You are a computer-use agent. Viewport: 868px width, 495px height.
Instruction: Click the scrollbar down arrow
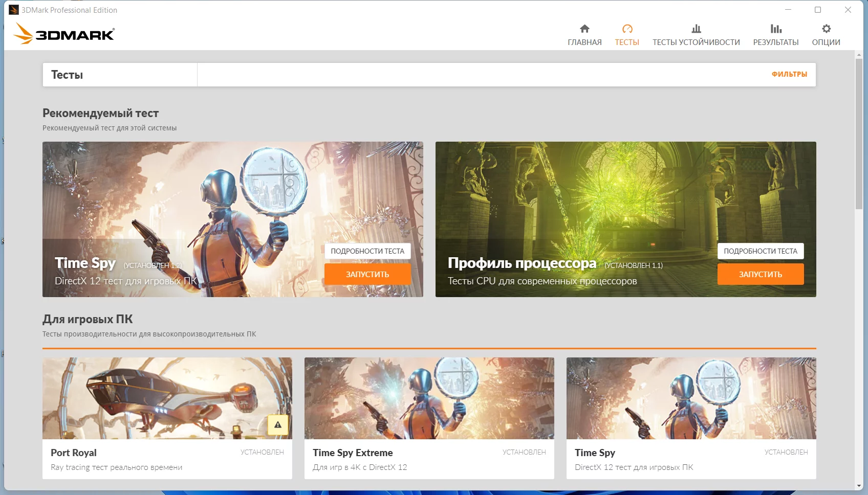(859, 486)
